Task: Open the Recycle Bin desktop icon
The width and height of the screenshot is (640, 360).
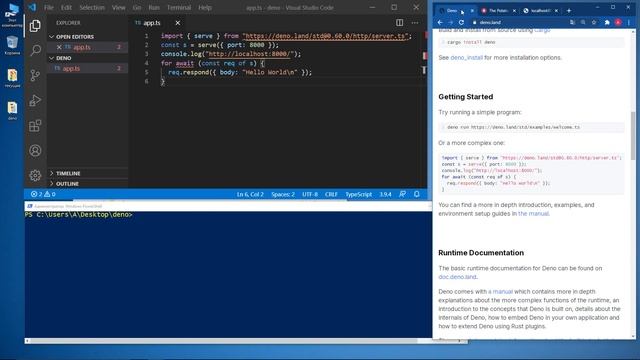Action: [x=12, y=45]
